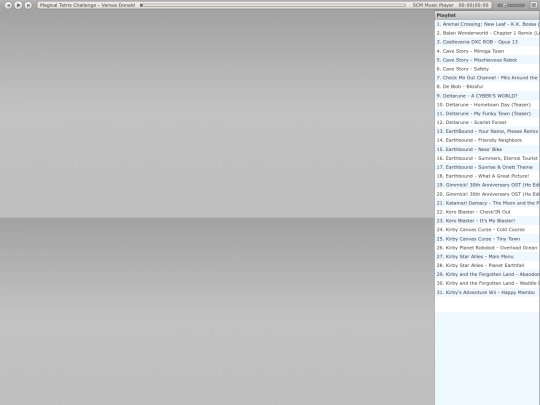Image resolution: width=540 pixels, height=405 pixels.
Task: Play 'Katamari Damacy - The Moon and the' track
Action: 487,203
